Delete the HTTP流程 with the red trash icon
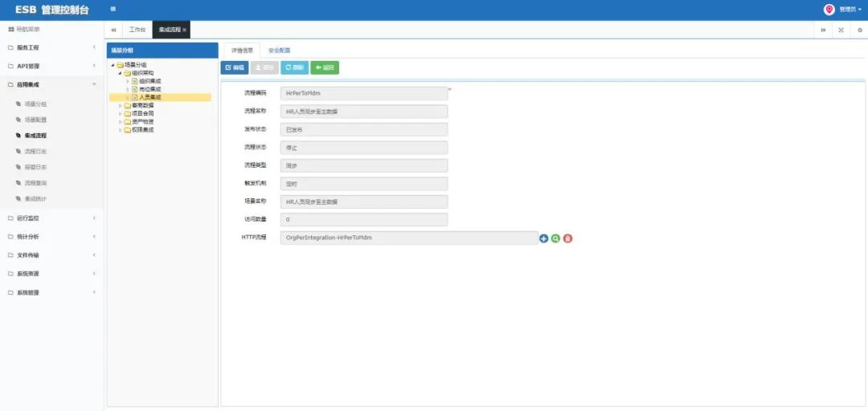This screenshot has height=411, width=868. 567,238
